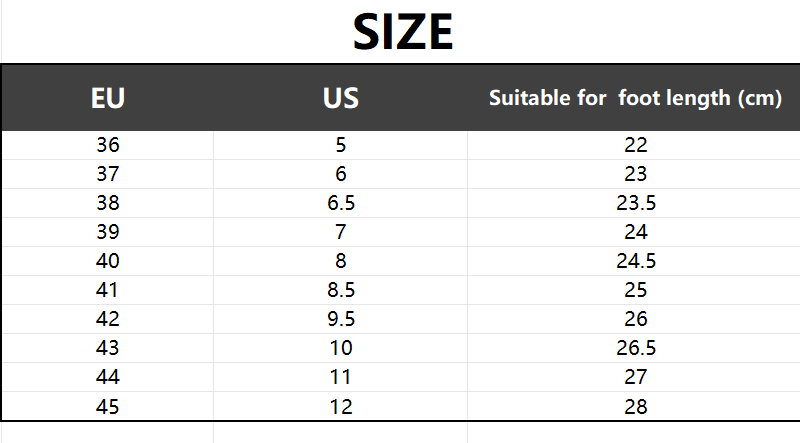Select the foot length 24.5 cell

[635, 261]
